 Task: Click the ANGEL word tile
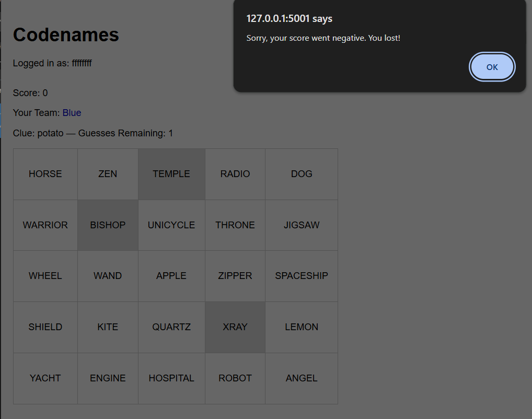[x=302, y=378]
